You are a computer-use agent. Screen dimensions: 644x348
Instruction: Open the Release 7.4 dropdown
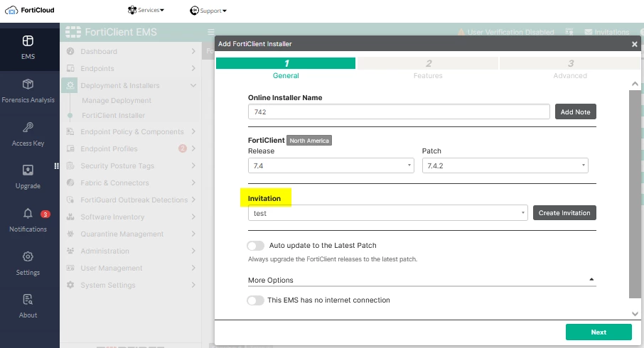[331, 165]
